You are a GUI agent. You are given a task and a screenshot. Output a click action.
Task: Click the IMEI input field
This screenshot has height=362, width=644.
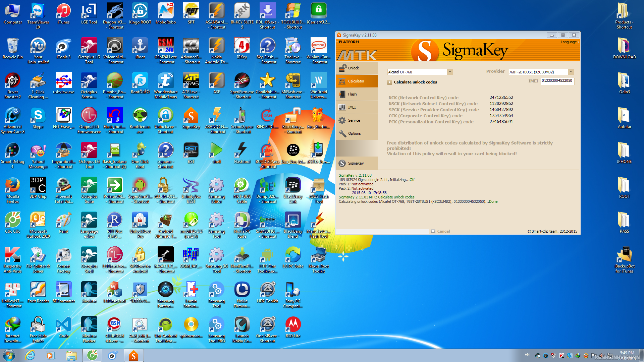(x=557, y=81)
